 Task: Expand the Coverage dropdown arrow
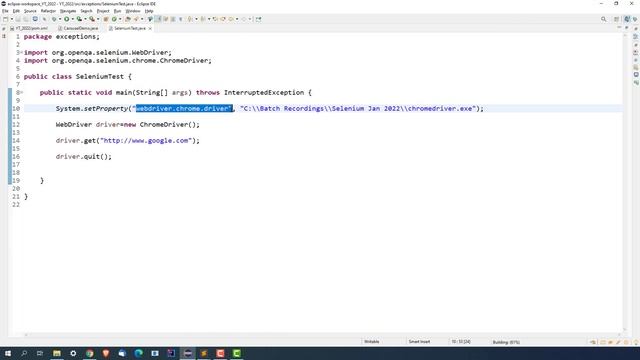click(85, 19)
